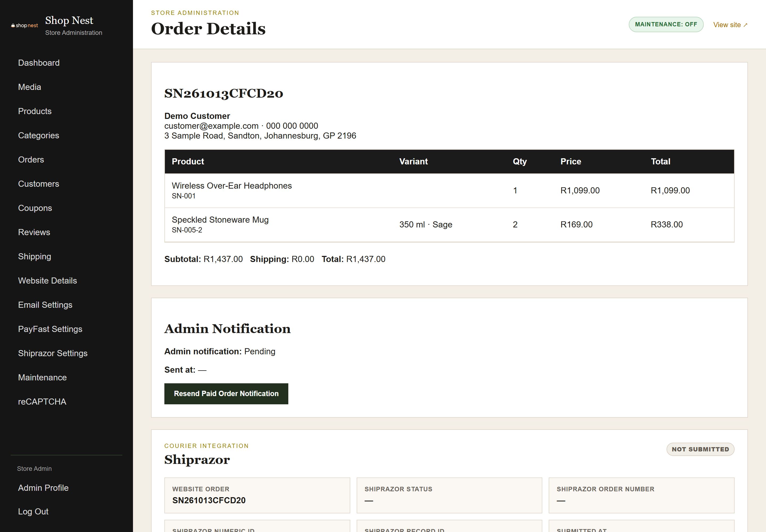This screenshot has height=532, width=766.
Task: Click customer@example.com contact line
Action: point(241,126)
